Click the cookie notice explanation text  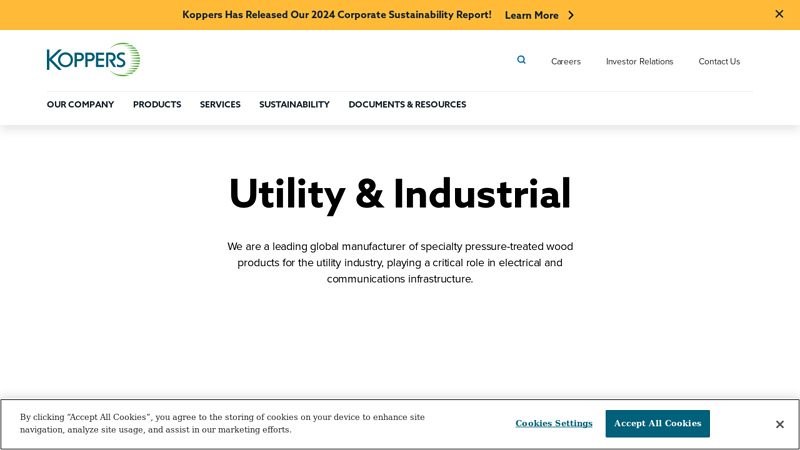[x=222, y=423]
